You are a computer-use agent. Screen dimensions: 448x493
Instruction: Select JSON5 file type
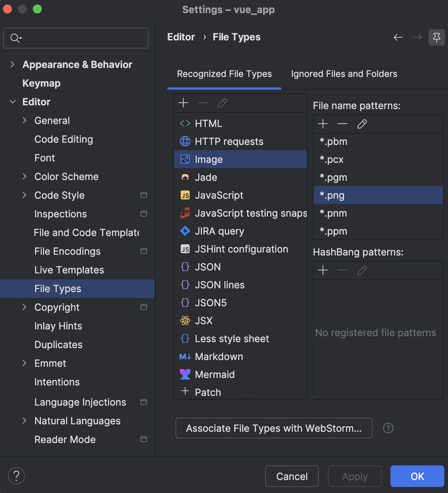point(240,303)
